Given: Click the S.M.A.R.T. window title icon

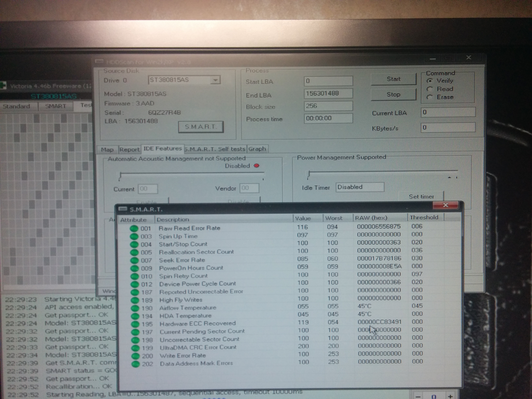Looking at the screenshot, I should click(x=123, y=209).
